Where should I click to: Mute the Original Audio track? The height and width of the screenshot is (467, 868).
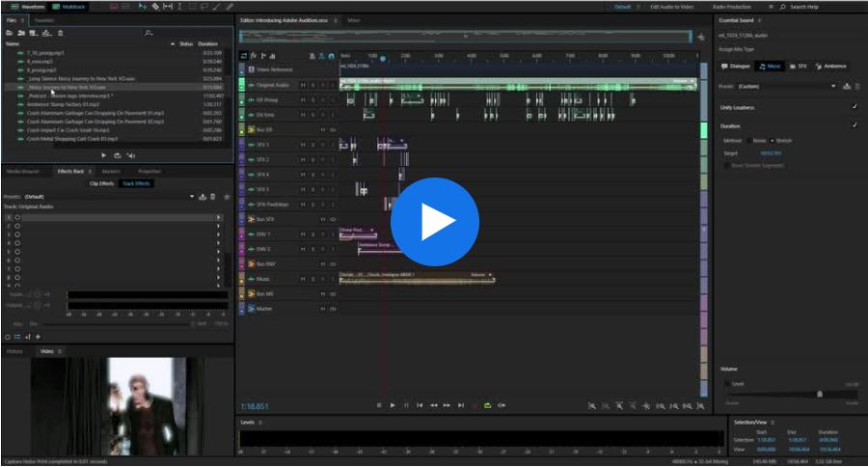tap(303, 85)
